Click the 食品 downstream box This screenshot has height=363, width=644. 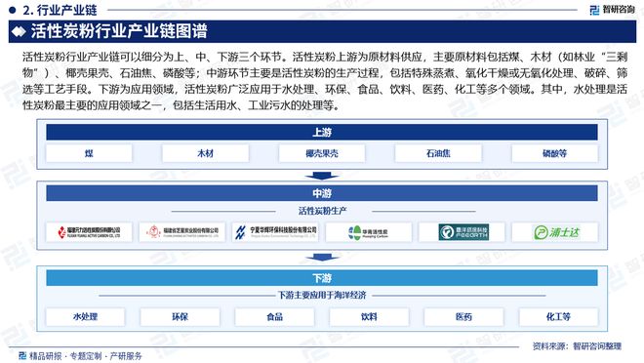click(275, 316)
